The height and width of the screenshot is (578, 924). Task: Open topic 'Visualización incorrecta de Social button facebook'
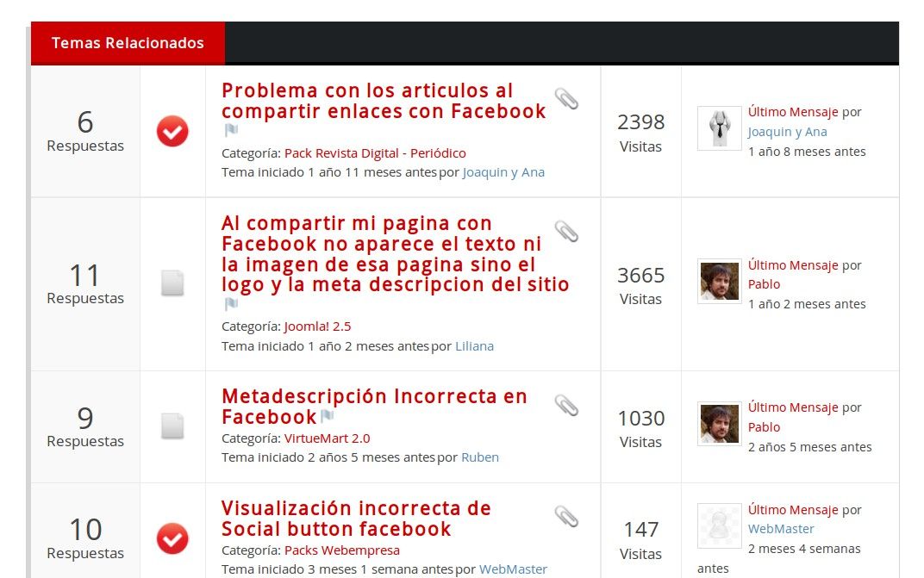(356, 519)
